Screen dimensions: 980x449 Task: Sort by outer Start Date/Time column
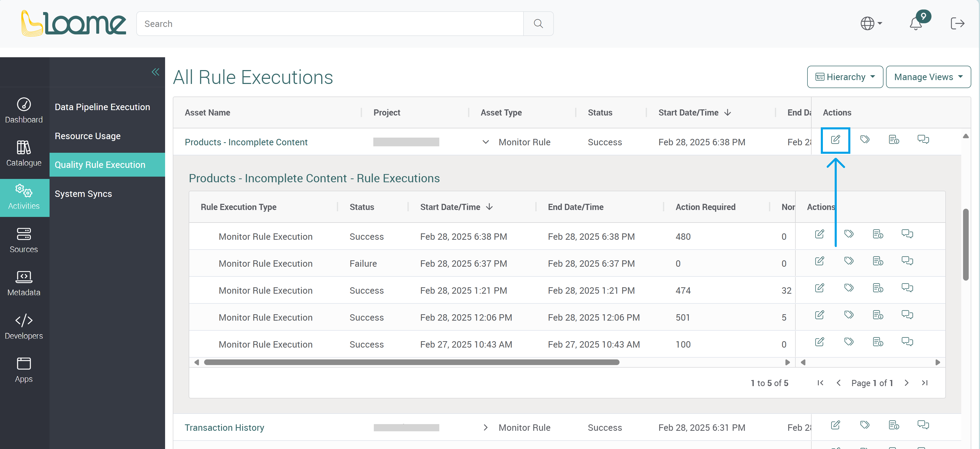694,113
